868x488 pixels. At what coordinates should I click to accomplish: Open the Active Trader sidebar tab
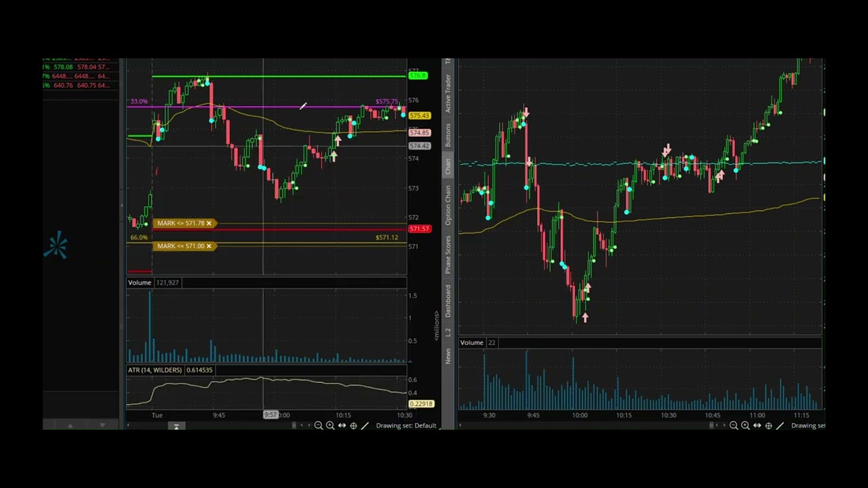[x=448, y=93]
